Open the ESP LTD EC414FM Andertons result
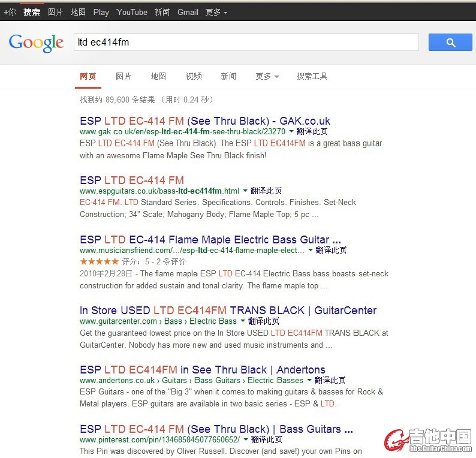476x458 pixels. pyautogui.click(x=203, y=370)
